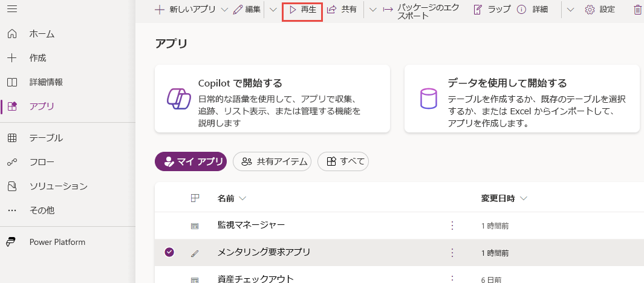Open the hamburger navigation menu
This screenshot has width=644, height=283.
click(x=12, y=8)
